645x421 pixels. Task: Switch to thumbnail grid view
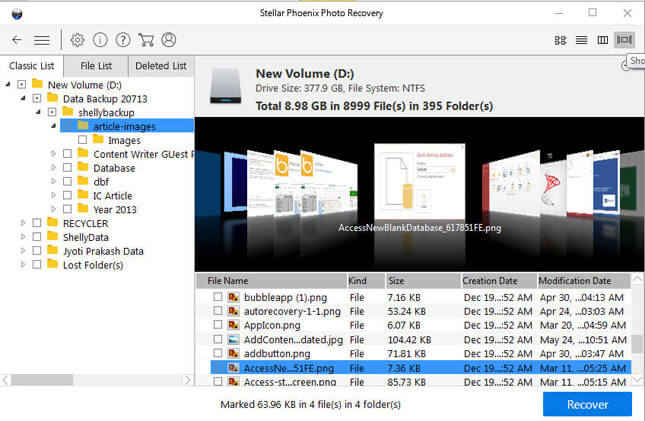(x=560, y=40)
